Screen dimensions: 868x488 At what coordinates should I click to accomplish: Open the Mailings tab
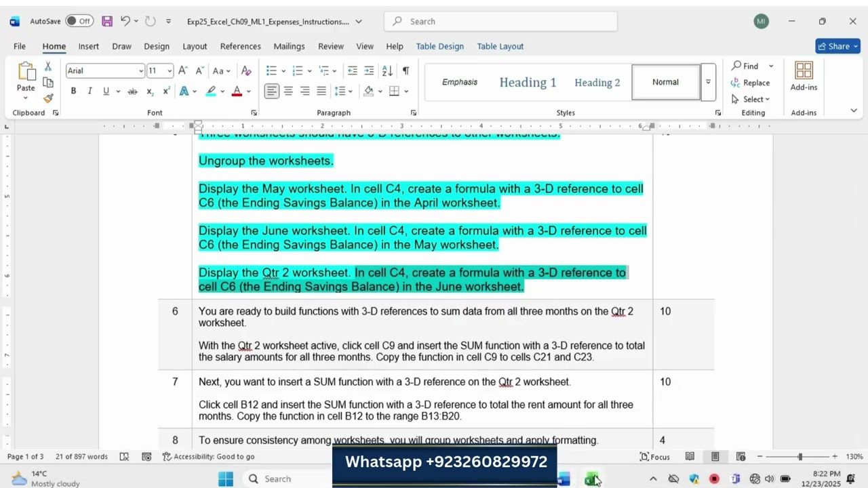pyautogui.click(x=289, y=46)
